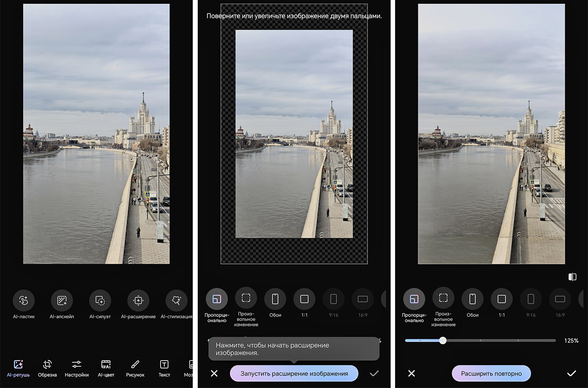Cancel with X beside Расширить повторно
The height and width of the screenshot is (388, 588).
click(x=412, y=373)
